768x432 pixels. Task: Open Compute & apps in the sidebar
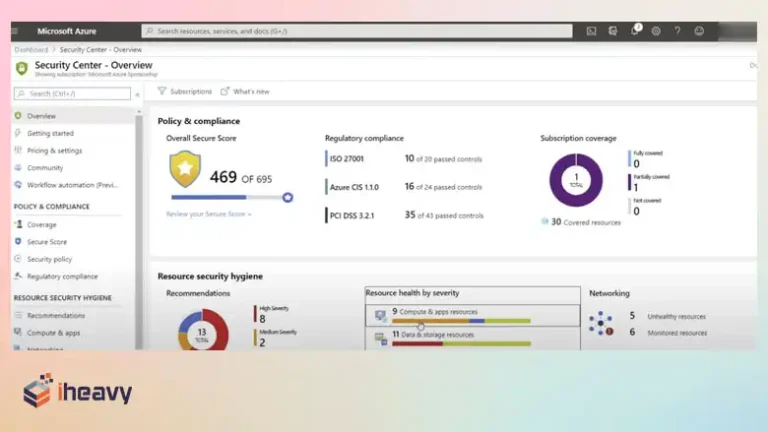(53, 333)
